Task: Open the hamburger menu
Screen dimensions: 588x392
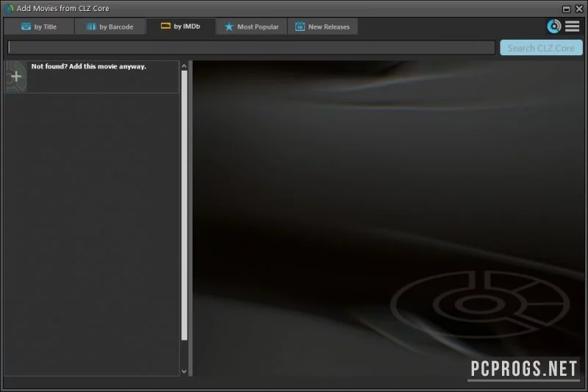Action: coord(573,26)
